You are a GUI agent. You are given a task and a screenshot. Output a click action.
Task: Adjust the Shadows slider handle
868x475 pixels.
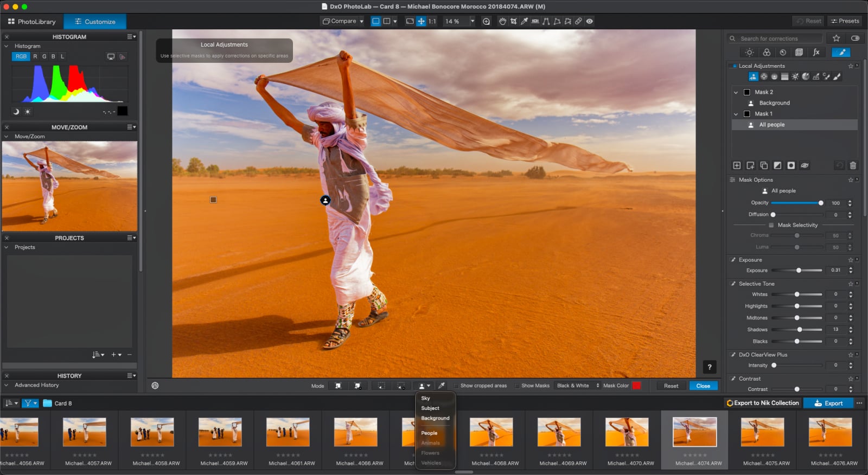(800, 330)
